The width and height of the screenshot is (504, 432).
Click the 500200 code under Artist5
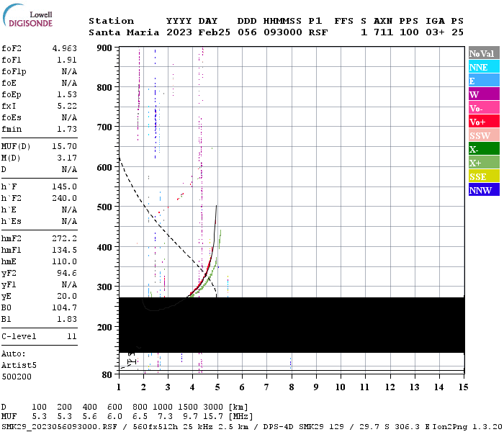point(17,377)
